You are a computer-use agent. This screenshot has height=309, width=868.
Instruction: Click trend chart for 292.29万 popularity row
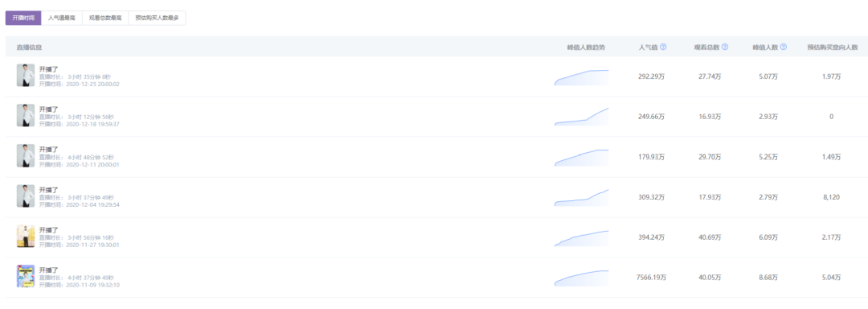coord(581,77)
